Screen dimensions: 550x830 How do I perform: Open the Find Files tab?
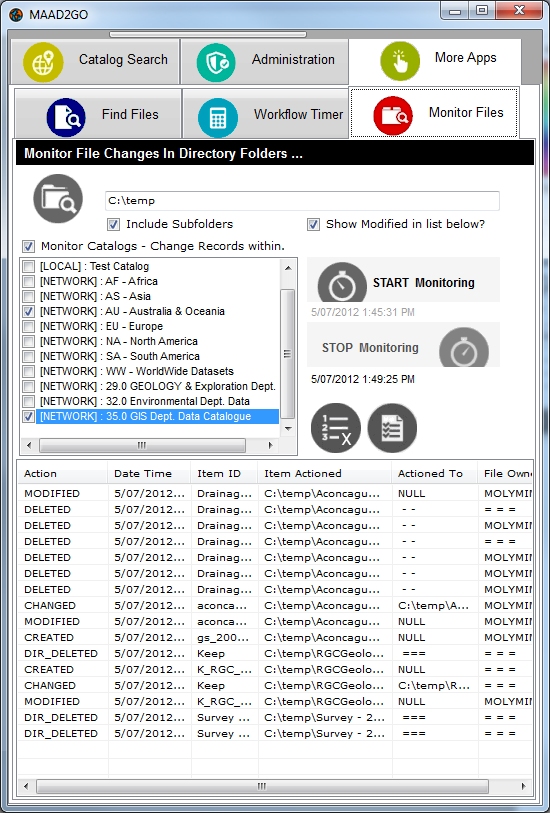pyautogui.click(x=98, y=113)
